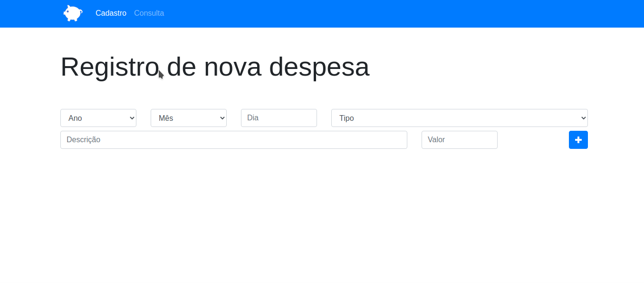Click the plus icon to submit expense
Image resolution: width=644 pixels, height=283 pixels.
tap(578, 139)
